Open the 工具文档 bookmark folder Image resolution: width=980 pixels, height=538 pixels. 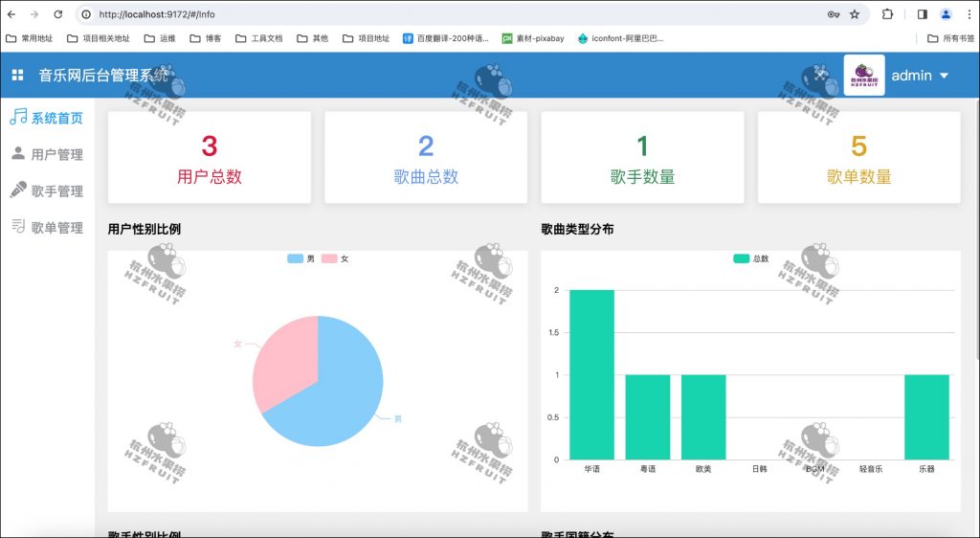[258, 38]
